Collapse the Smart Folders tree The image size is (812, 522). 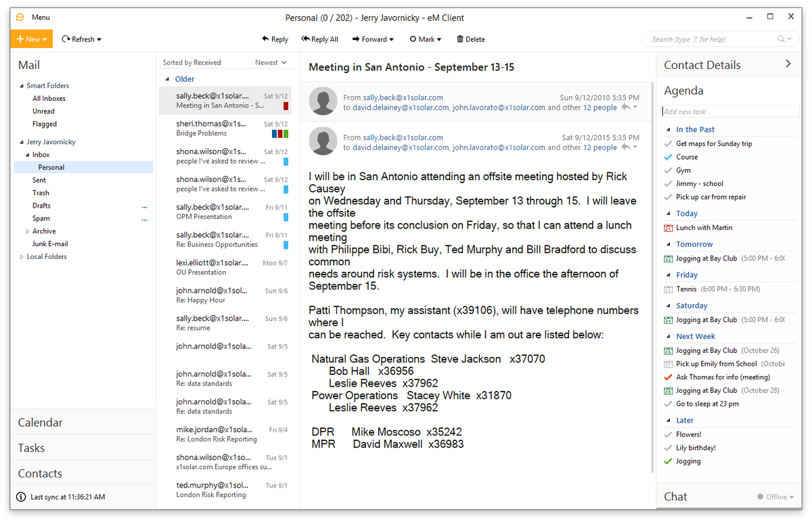tap(22, 86)
